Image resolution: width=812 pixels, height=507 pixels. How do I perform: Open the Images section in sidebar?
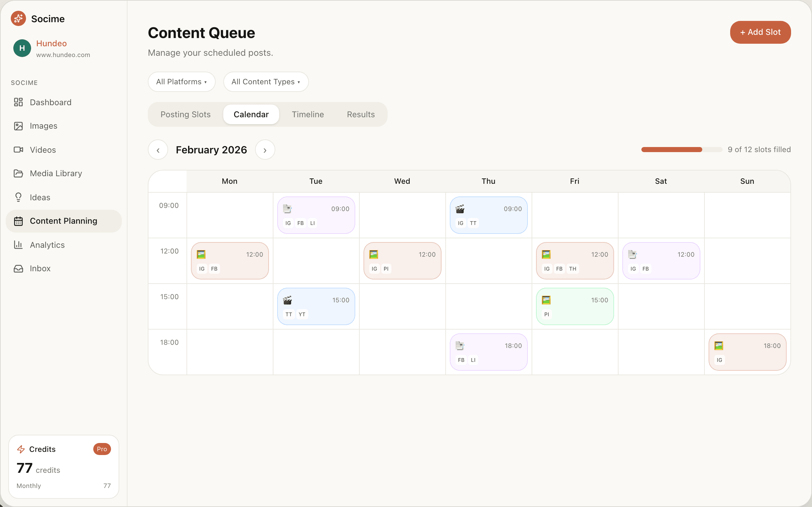(44, 126)
